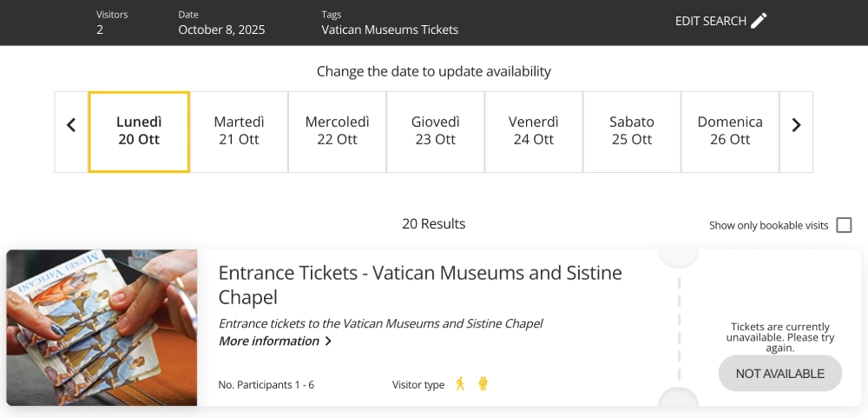This screenshot has height=418, width=868.
Task: Select Sabato 25 Ott date
Action: tap(632, 132)
